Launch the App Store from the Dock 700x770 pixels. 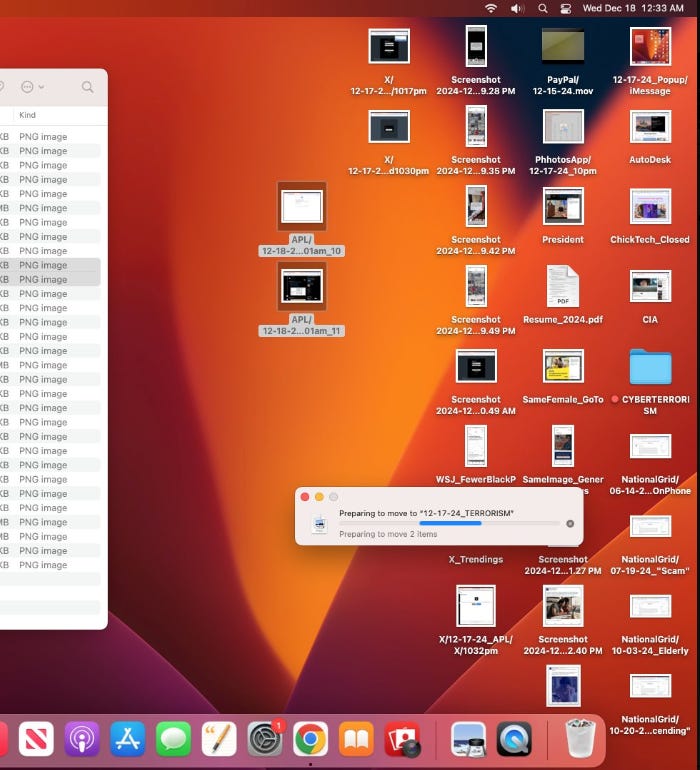tap(128, 739)
